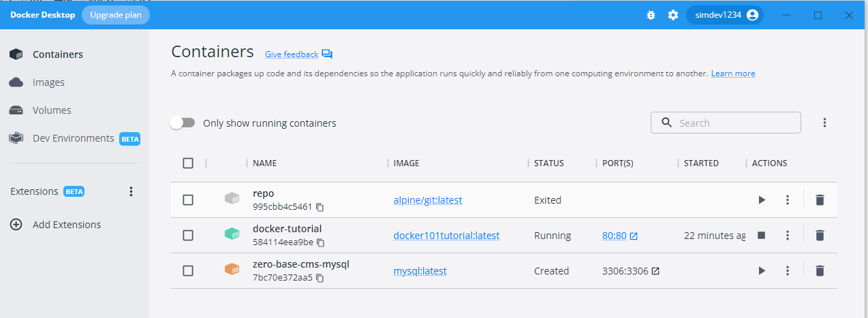
Task: Click the feedback chat bubble icon
Action: pos(327,54)
